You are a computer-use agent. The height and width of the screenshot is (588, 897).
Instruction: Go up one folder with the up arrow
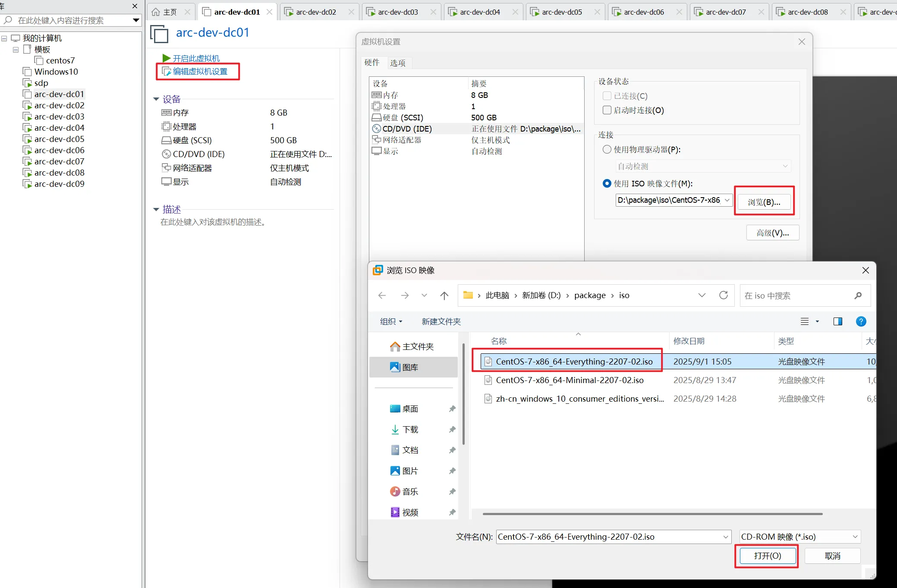tap(444, 296)
